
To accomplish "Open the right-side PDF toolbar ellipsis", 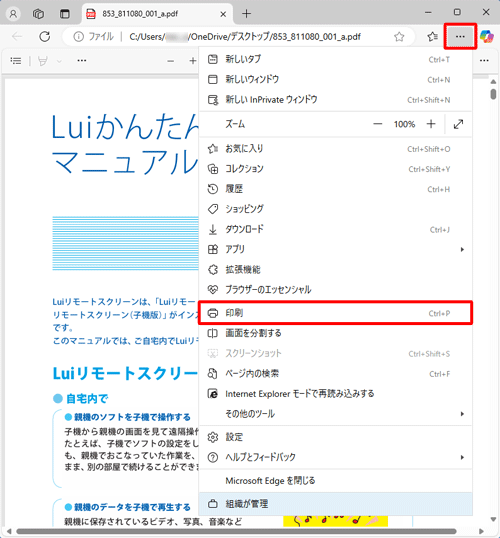I will 484,61.
